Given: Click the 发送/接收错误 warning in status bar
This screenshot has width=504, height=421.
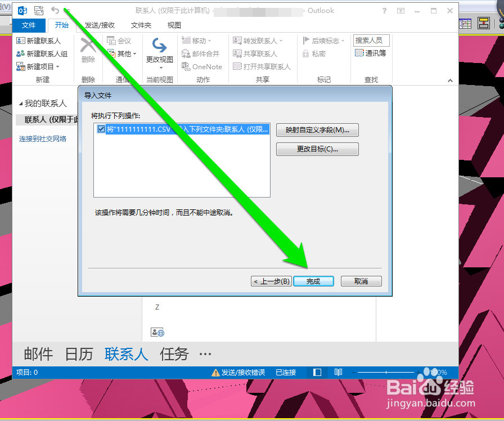Looking at the screenshot, I should pyautogui.click(x=238, y=373).
